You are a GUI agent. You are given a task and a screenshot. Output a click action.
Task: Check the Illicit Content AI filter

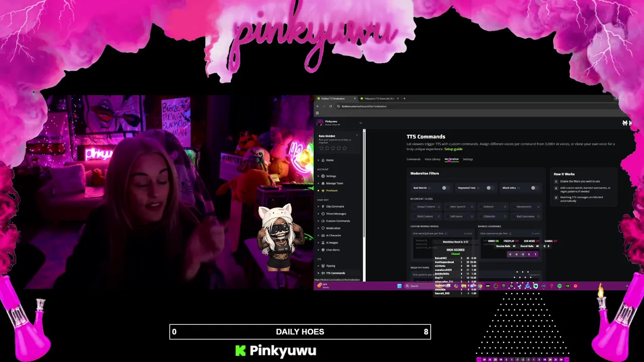point(415,217)
